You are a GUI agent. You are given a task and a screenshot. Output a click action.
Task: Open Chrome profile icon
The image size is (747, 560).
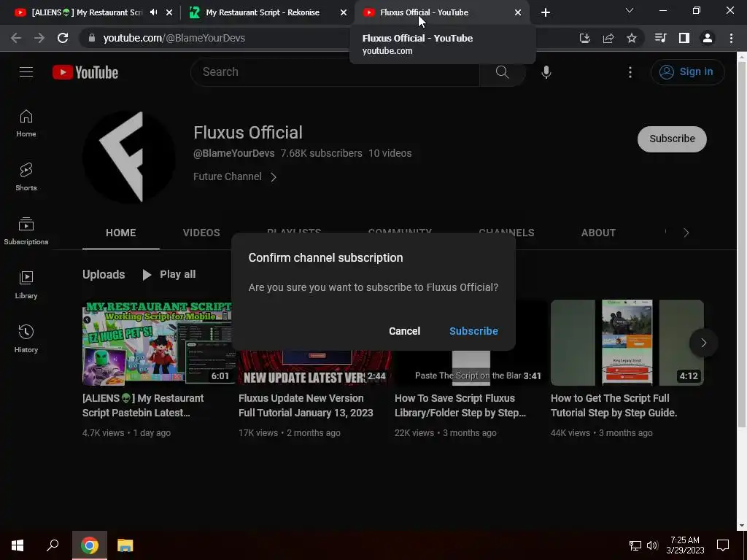pos(708,38)
